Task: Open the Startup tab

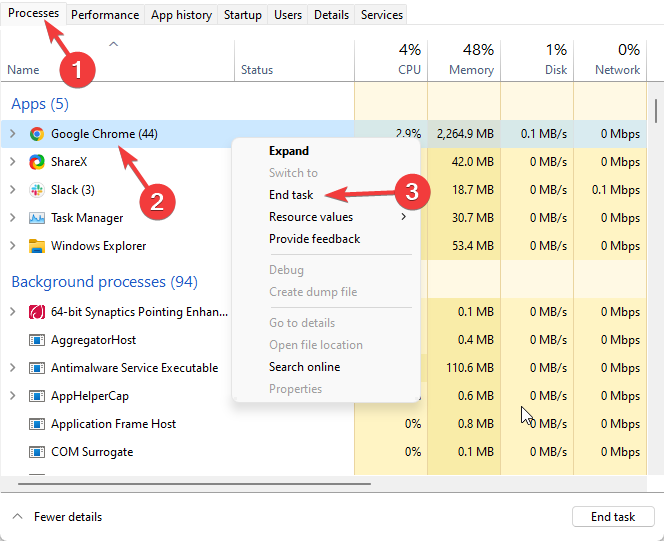Action: 243,15
